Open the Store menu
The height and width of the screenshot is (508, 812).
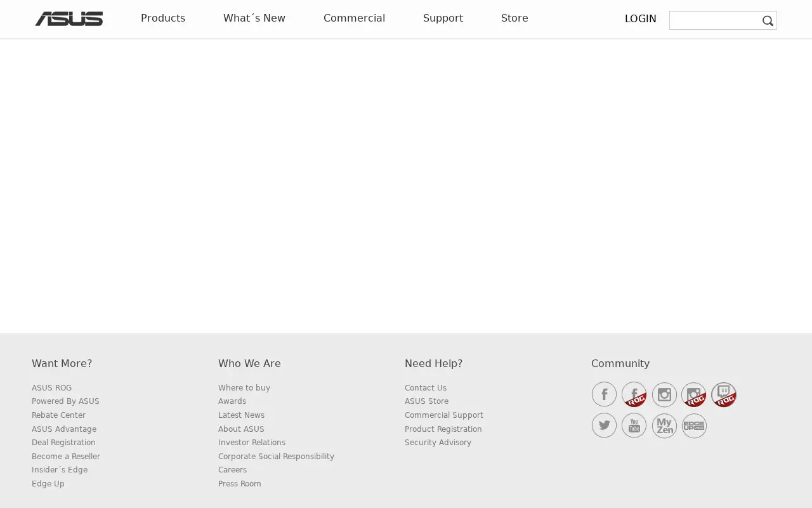[514, 18]
